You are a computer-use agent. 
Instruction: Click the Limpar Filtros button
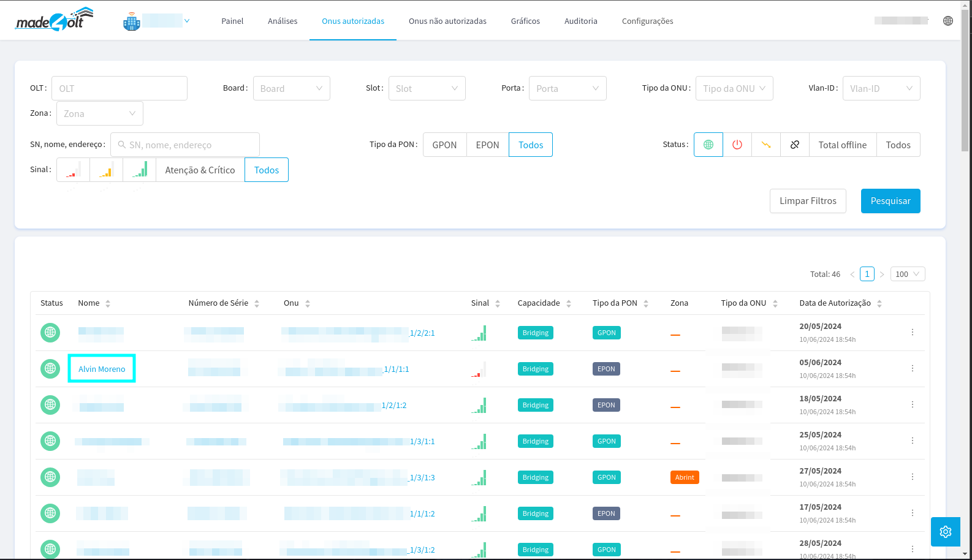807,201
